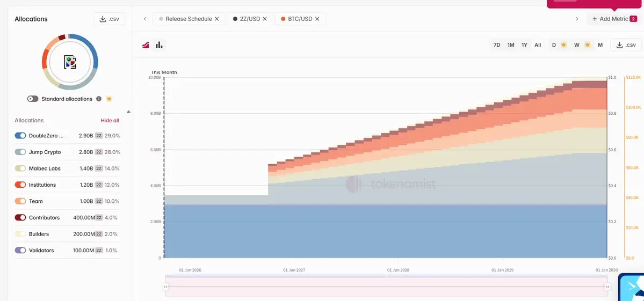Go to next metrics with right chevron
The image size is (644, 301).
[577, 19]
